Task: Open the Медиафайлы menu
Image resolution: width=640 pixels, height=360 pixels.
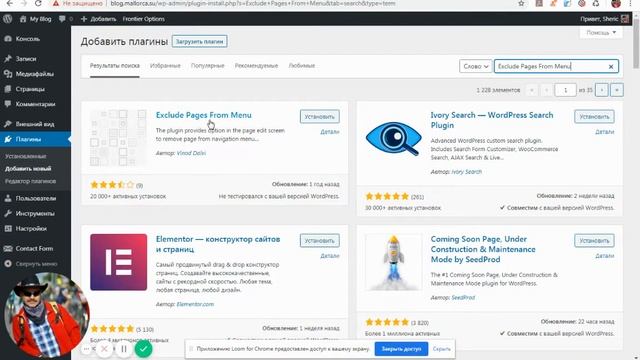Action: point(35,74)
